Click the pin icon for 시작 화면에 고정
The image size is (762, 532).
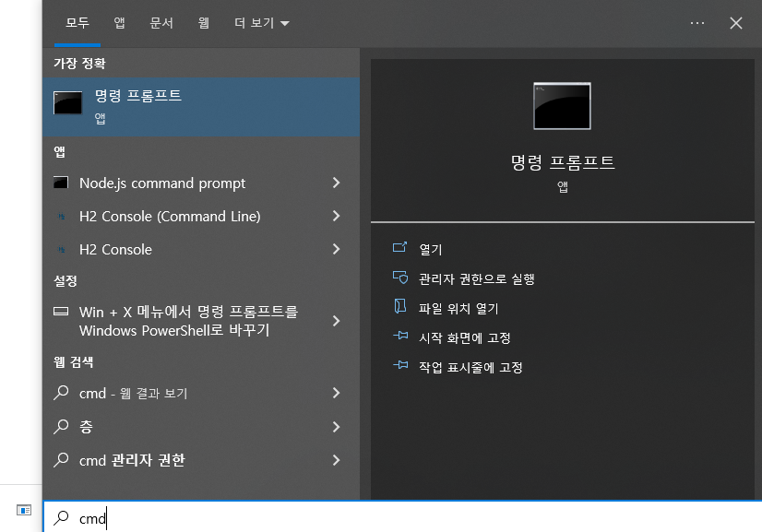(x=400, y=336)
